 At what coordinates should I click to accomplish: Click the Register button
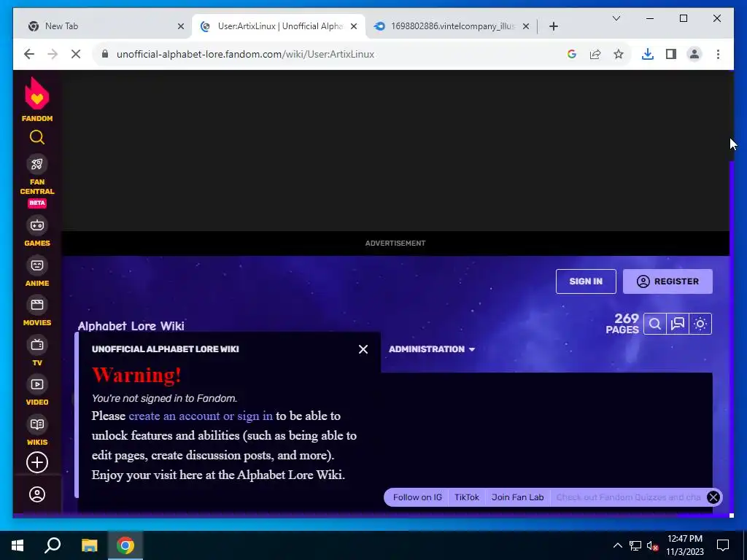[667, 281]
